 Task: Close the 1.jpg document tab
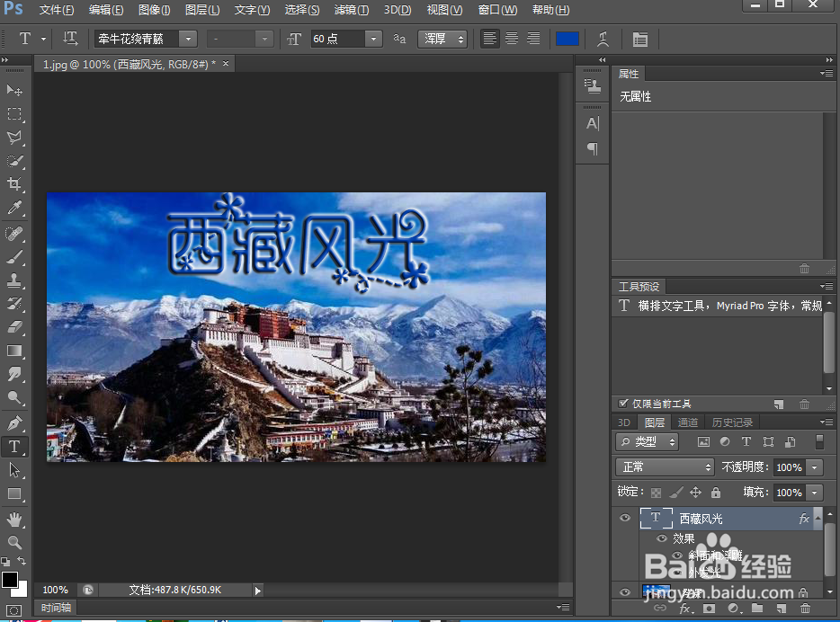point(226,64)
